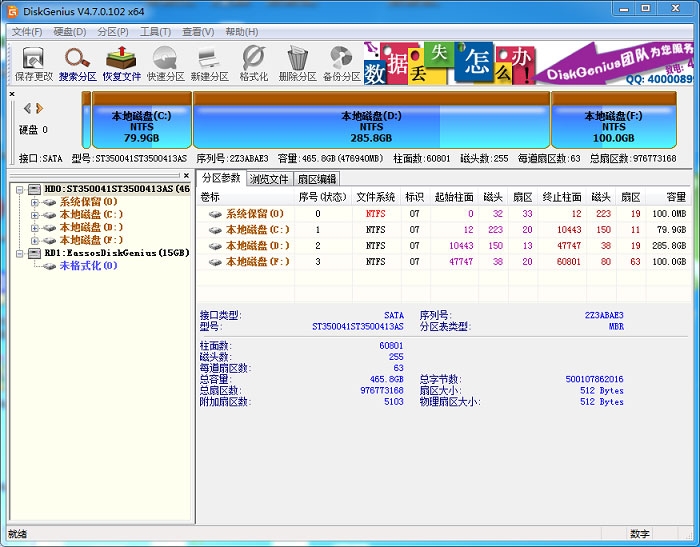Select the 格式化 (Format) toolbar icon
Viewport: 700px width, 547px height.
(x=253, y=63)
